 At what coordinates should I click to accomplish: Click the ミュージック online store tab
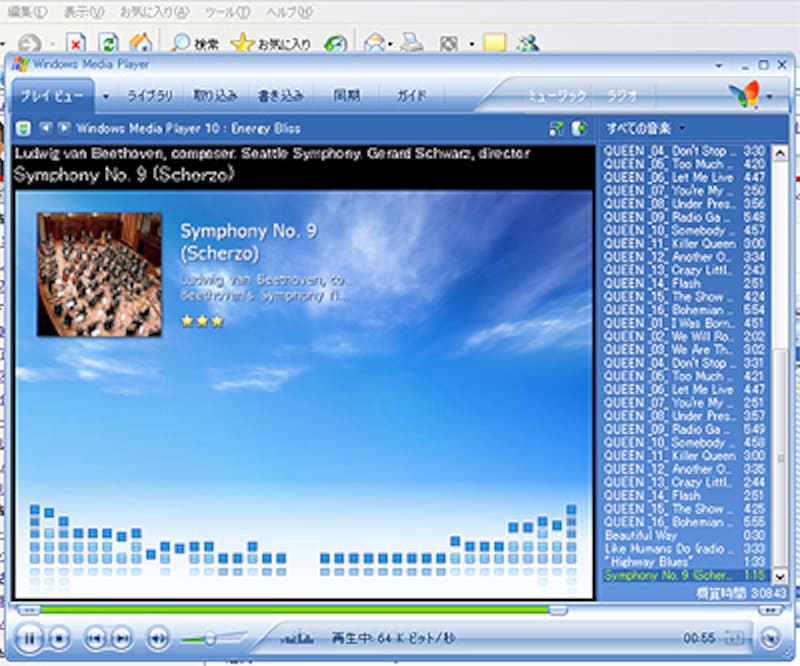tap(557, 96)
